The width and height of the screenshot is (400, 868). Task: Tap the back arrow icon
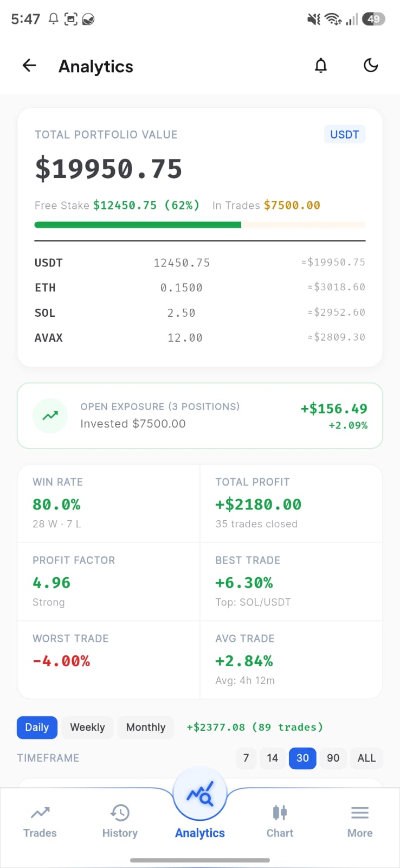click(29, 66)
